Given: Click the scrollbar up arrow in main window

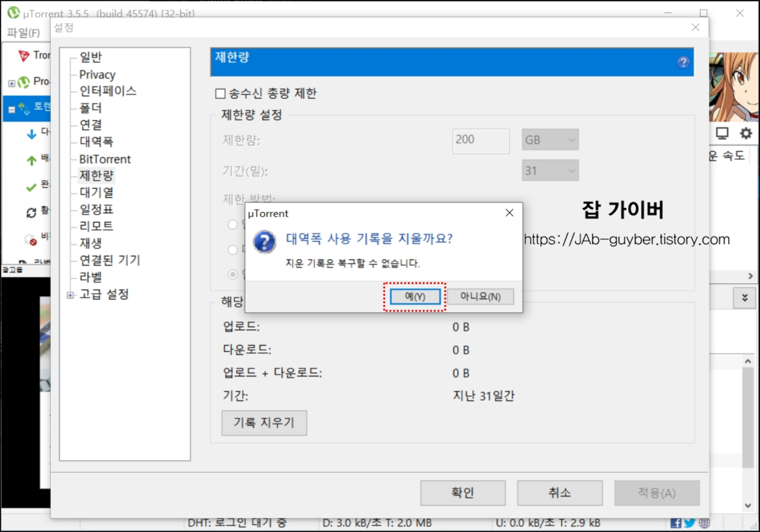Looking at the screenshot, I should coord(748,361).
